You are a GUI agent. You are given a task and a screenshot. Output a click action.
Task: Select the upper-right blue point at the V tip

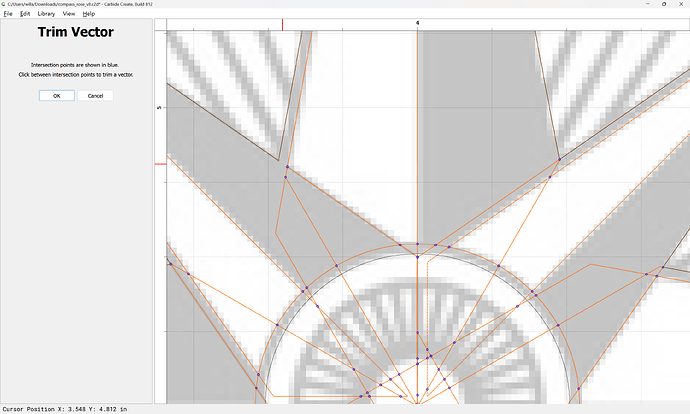[559, 160]
